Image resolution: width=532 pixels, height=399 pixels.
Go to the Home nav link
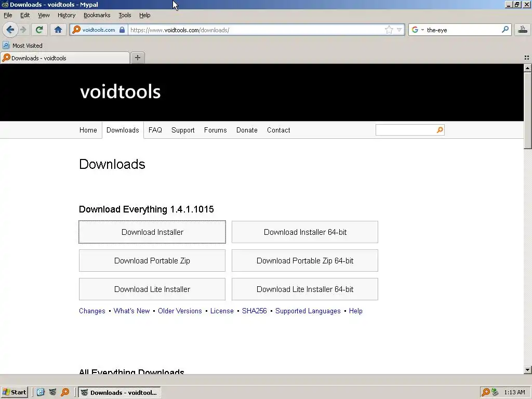point(88,130)
